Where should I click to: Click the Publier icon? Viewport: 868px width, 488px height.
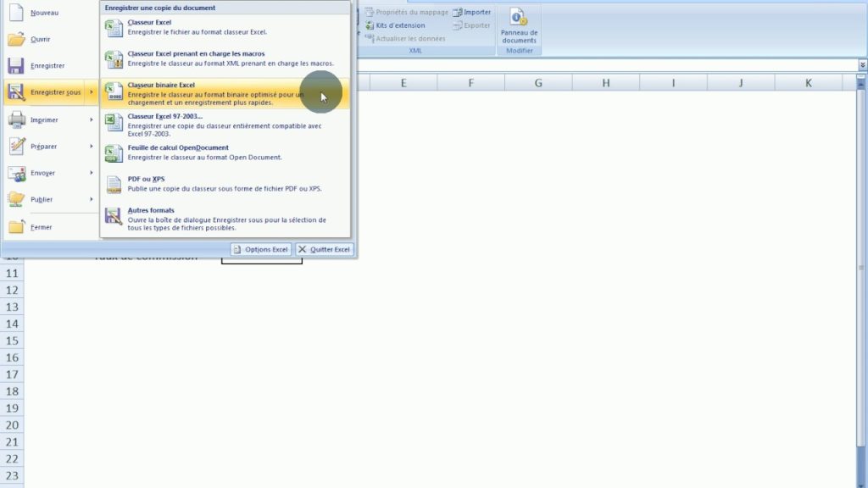(x=16, y=199)
